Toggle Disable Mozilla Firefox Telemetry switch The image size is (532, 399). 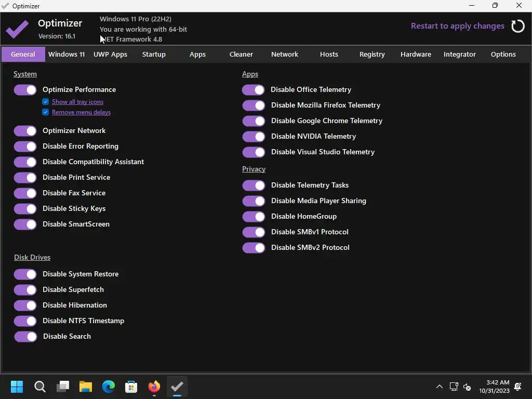254,105
